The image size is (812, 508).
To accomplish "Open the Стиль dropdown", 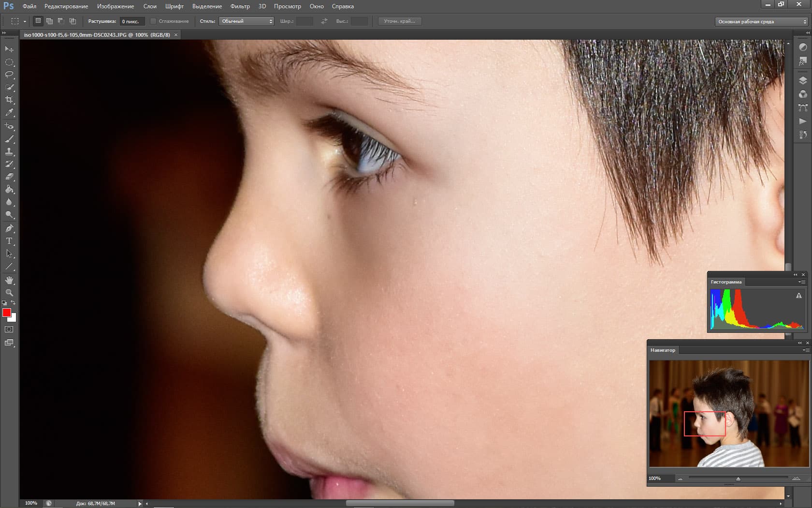I will [246, 21].
